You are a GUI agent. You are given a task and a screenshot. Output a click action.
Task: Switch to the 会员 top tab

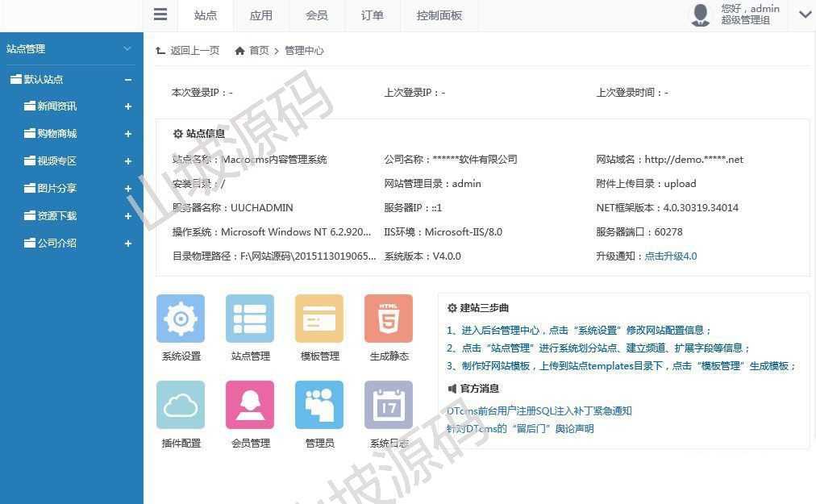[317, 15]
